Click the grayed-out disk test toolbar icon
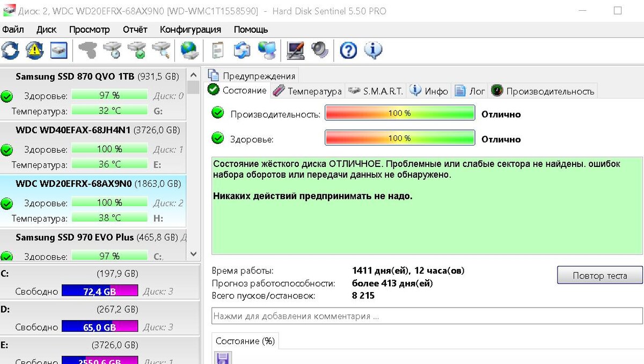 87,50
